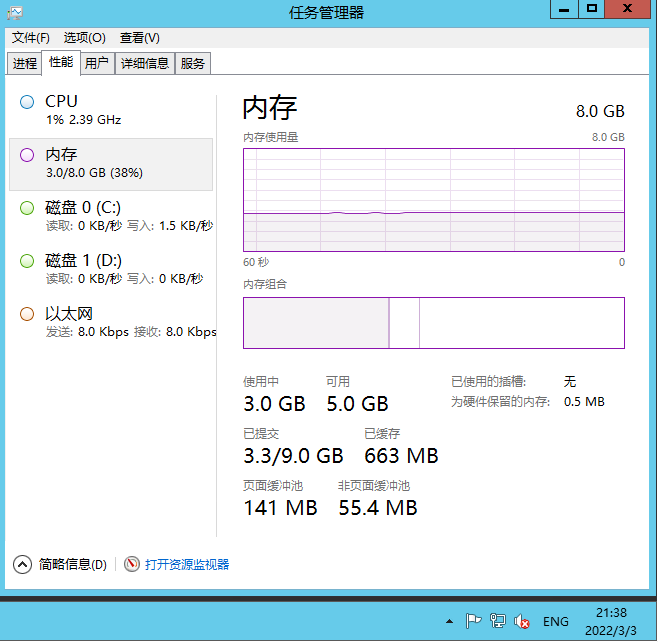Open the 21:38 clock and date

pyautogui.click(x=611, y=621)
